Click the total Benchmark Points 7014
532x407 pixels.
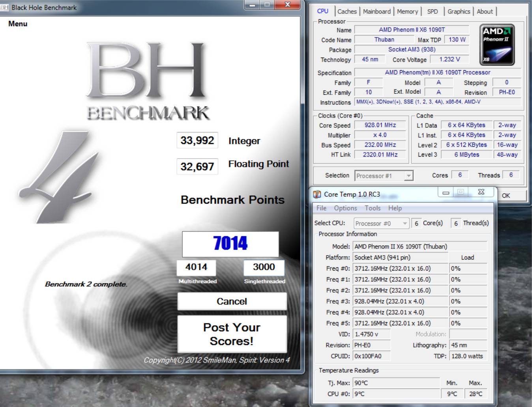pos(230,243)
